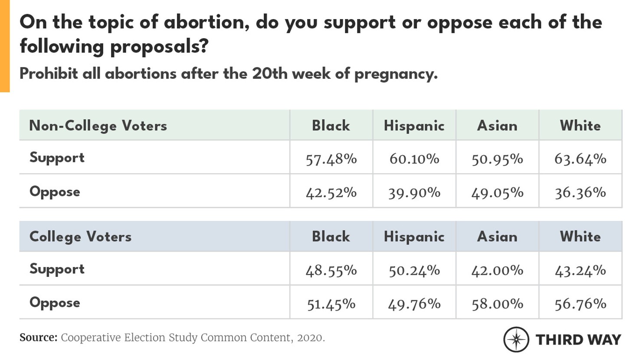Click the 39.90% Hispanic non-college oppose value
The width and height of the screenshot is (642, 364).
(x=414, y=192)
